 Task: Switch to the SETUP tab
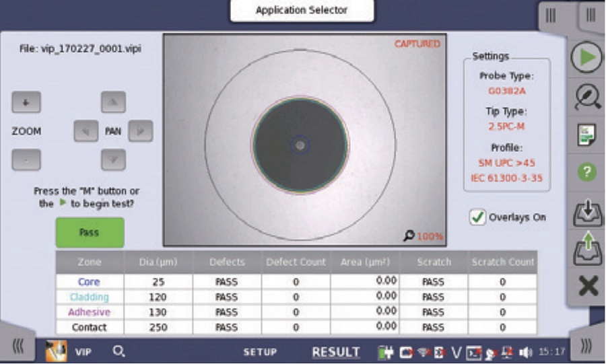point(260,352)
